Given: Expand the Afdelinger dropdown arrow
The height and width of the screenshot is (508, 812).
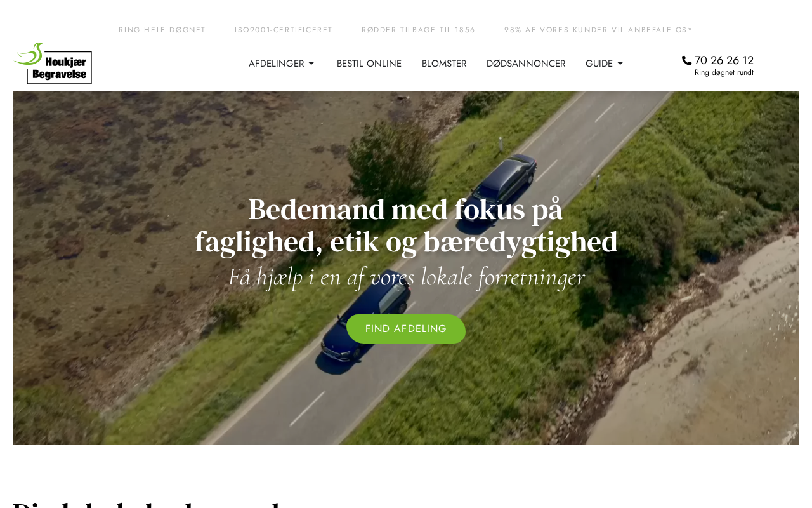Looking at the screenshot, I should 311,63.
